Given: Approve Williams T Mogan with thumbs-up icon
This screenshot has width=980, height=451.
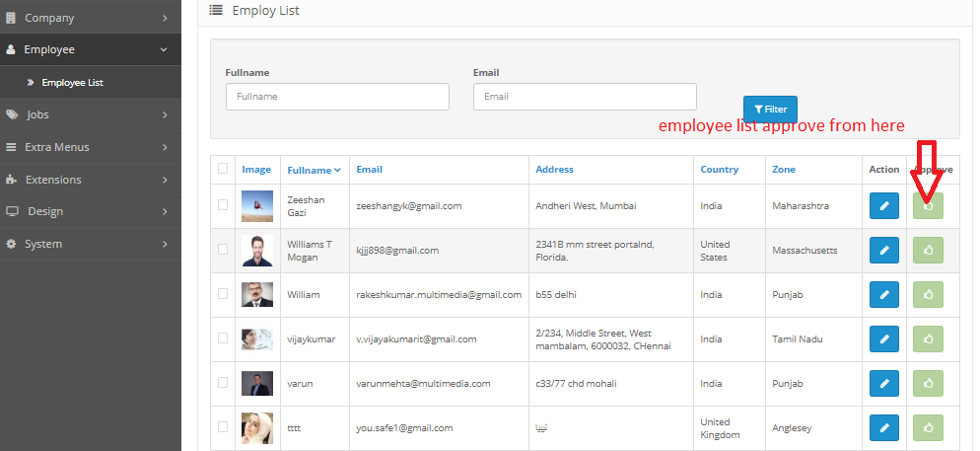Looking at the screenshot, I should (x=928, y=251).
